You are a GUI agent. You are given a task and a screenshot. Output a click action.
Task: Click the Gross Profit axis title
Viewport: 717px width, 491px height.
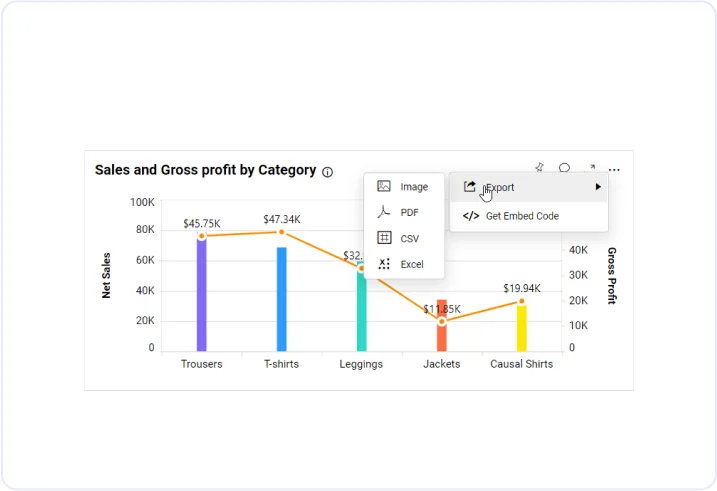[x=612, y=276]
